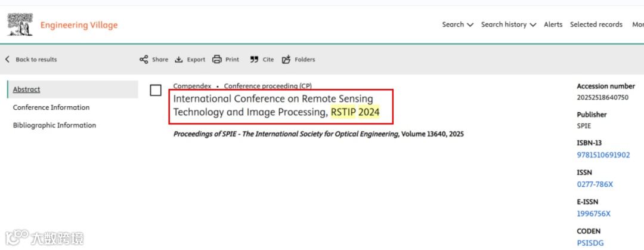Image resolution: width=644 pixels, height=250 pixels.
Task: Click the Proceedings of SPIE source title
Action: [x=286, y=134]
